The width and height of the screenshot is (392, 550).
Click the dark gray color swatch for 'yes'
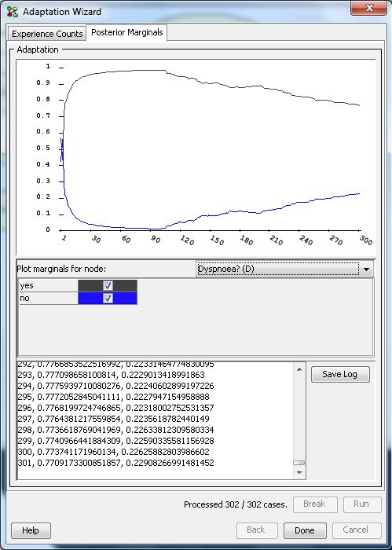tap(108, 285)
